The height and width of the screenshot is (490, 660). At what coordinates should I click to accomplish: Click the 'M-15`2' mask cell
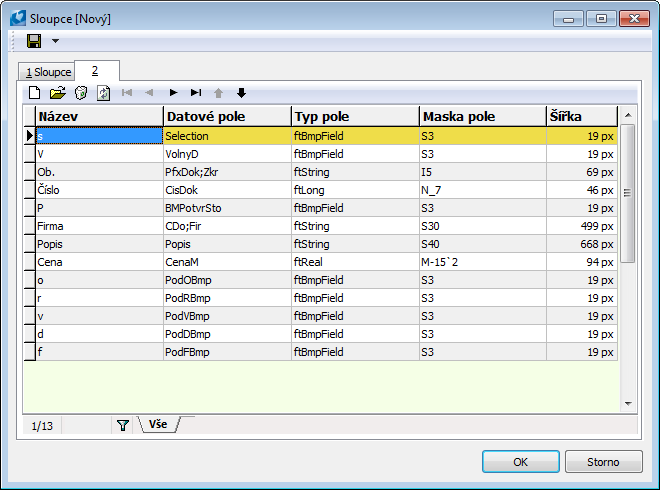click(483, 262)
